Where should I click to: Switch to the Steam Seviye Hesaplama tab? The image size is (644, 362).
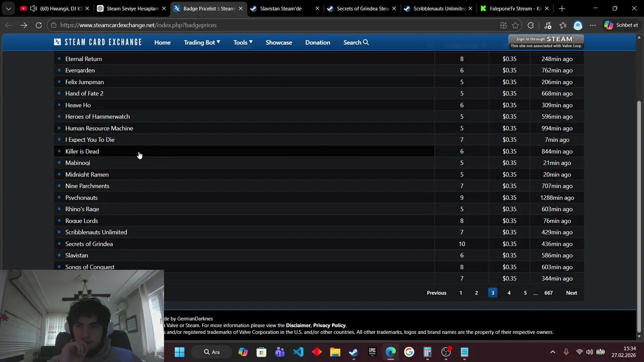click(x=132, y=9)
